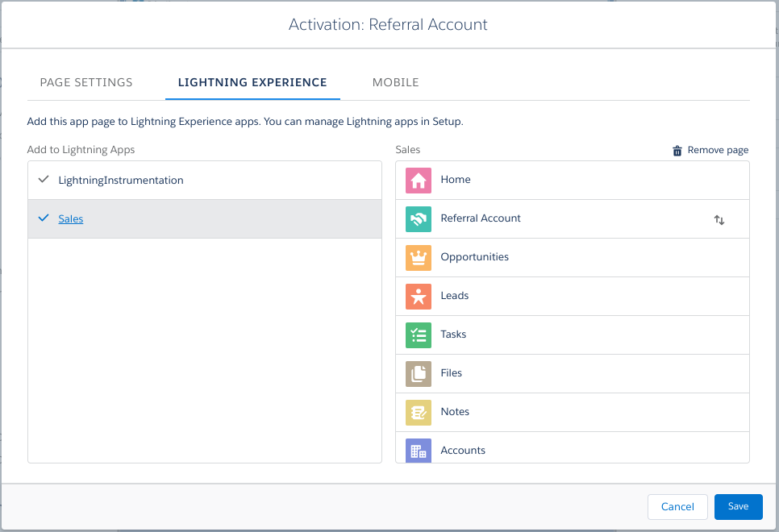Open the Mobile tab
Viewport: 779px width, 532px height.
(395, 82)
